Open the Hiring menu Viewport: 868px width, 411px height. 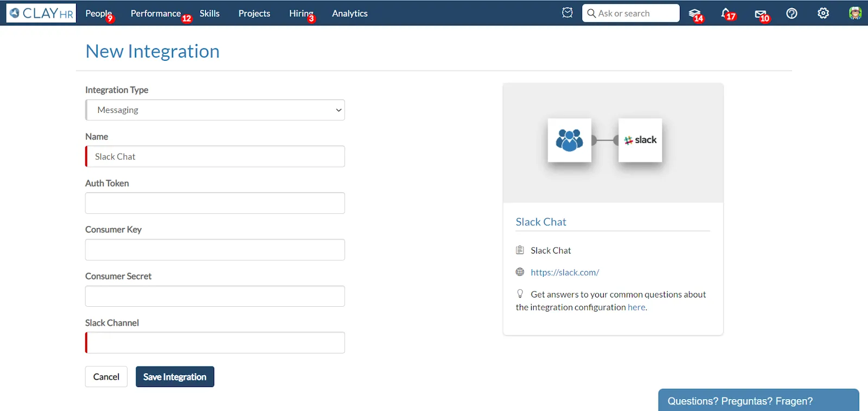pyautogui.click(x=301, y=13)
